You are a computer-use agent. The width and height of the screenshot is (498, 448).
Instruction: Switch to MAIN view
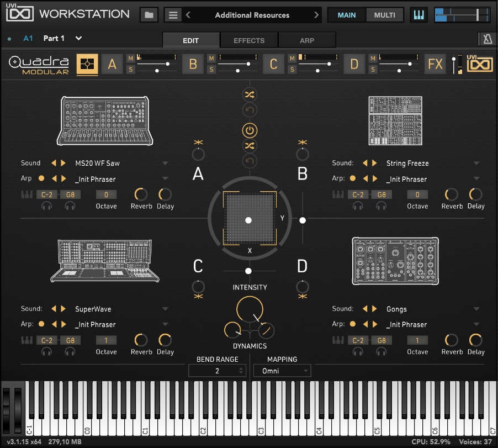tap(347, 15)
